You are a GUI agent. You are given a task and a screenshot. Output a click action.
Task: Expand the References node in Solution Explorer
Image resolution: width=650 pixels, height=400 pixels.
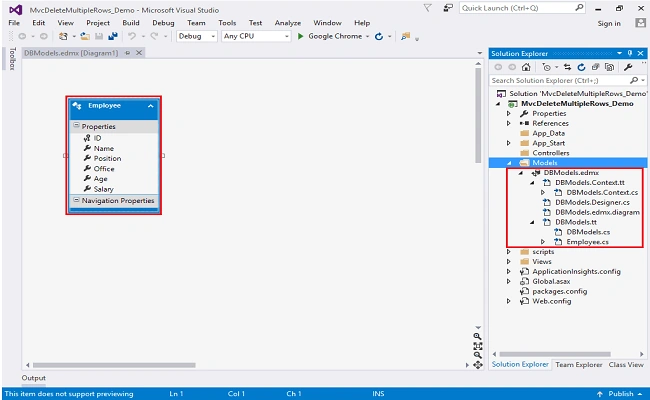[509, 124]
